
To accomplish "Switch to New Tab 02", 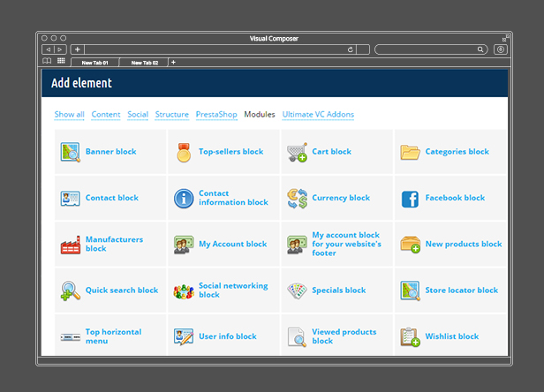I will [x=144, y=63].
